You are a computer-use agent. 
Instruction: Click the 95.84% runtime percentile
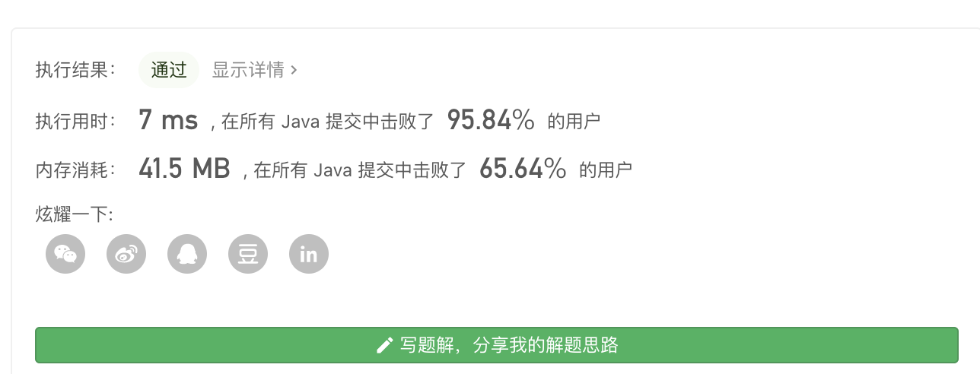pyautogui.click(x=491, y=120)
